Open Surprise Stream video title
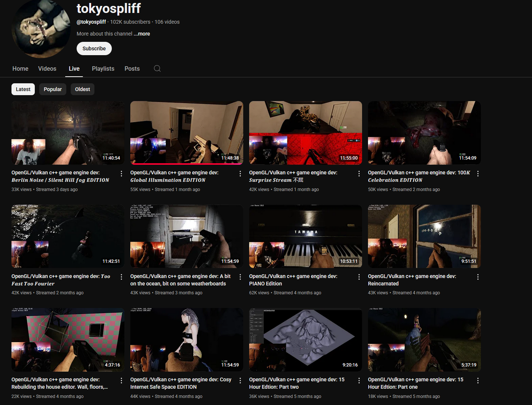This screenshot has height=405, width=532. tap(293, 176)
